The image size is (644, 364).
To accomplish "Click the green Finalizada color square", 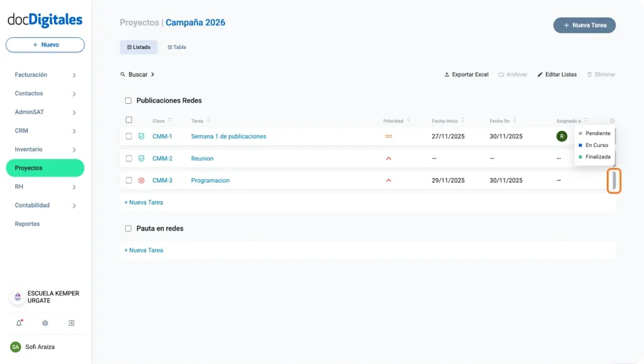I will (580, 157).
